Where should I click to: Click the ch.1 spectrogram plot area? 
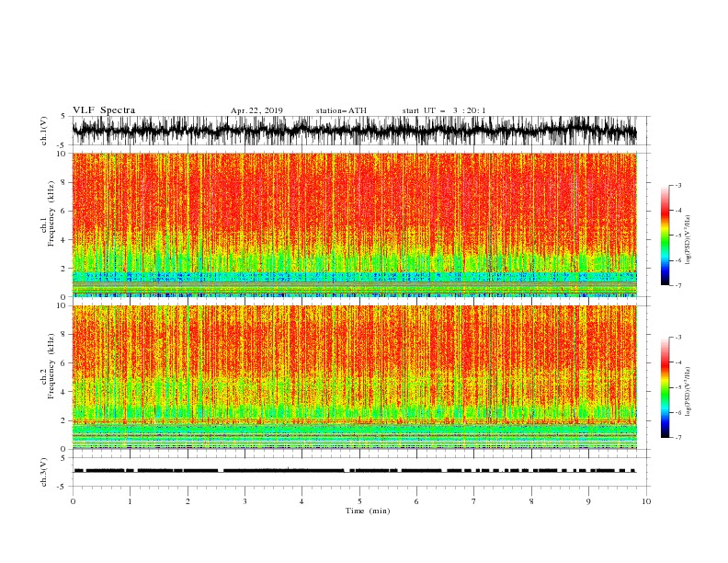[x=354, y=224]
